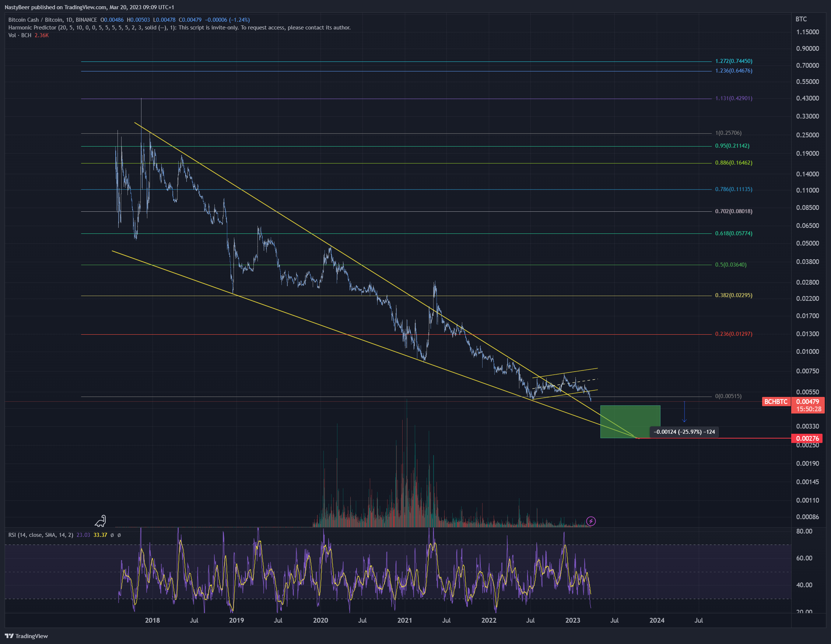Click the Harmonic Predictor indicator legend

(179, 27)
